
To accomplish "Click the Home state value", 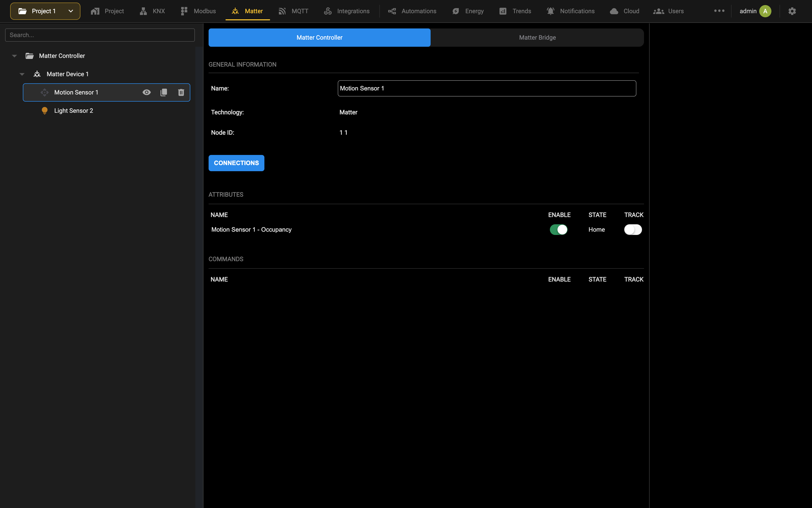I will (x=597, y=229).
